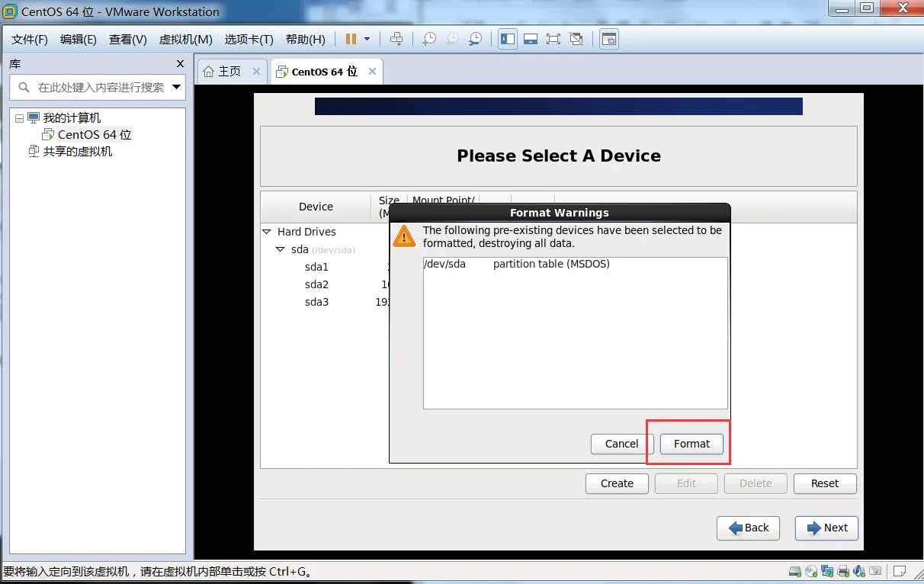Image resolution: width=924 pixels, height=584 pixels.
Task: Click the Next button
Action: pos(826,528)
